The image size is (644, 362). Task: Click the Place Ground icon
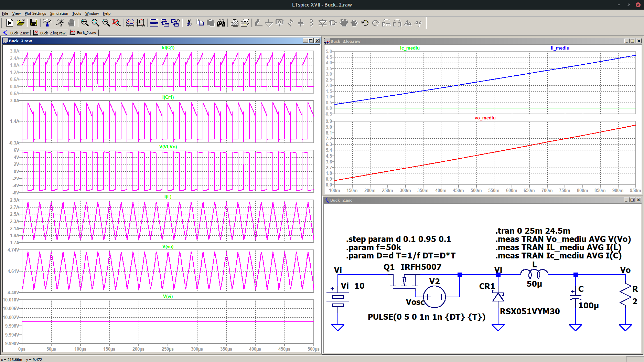pos(269,23)
